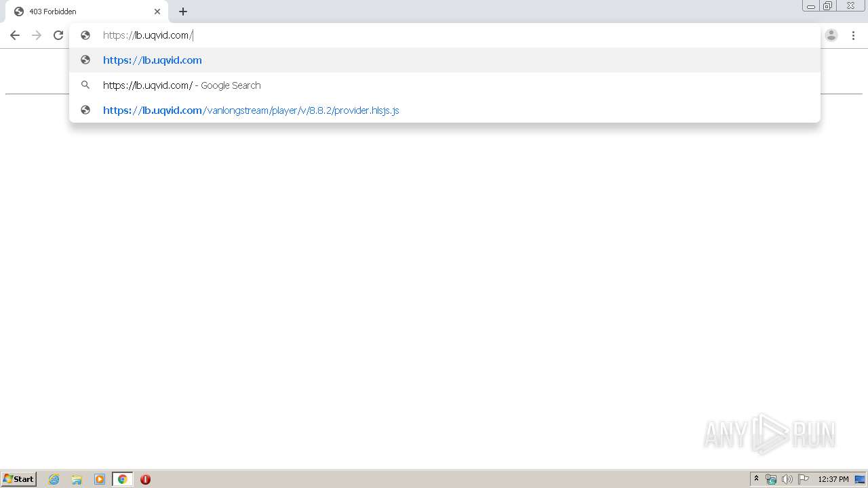
Task: Open the provider.hlsjs.js URL suggestion
Action: (x=445, y=110)
